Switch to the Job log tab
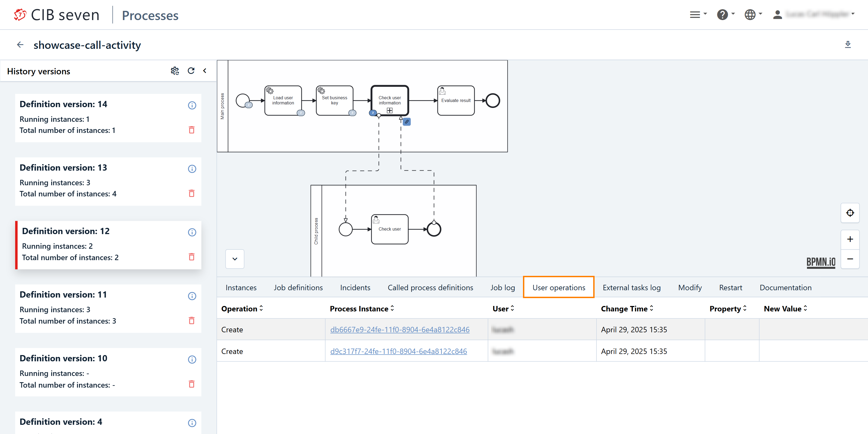 [502, 288]
